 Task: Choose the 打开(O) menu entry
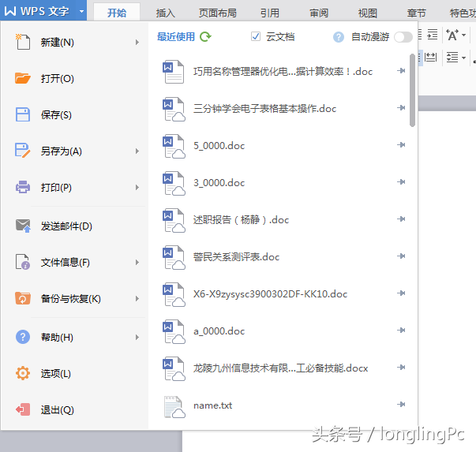tap(74, 79)
